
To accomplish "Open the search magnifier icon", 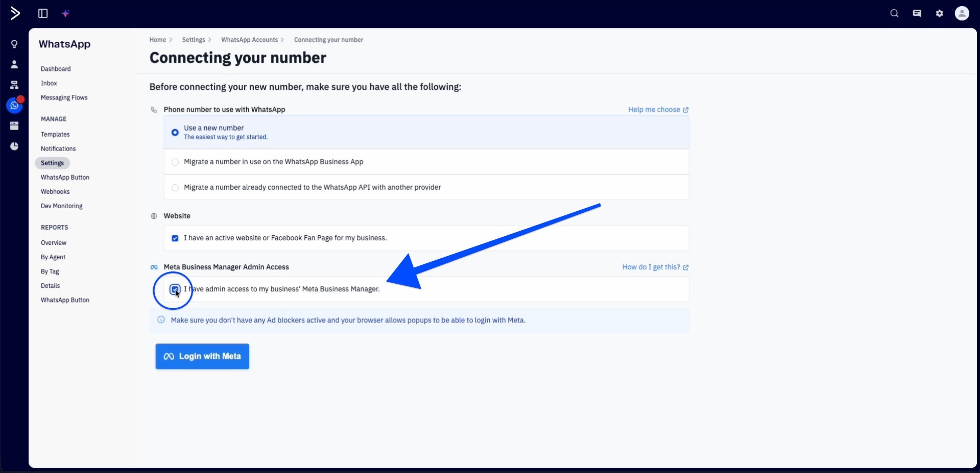I will coord(894,13).
